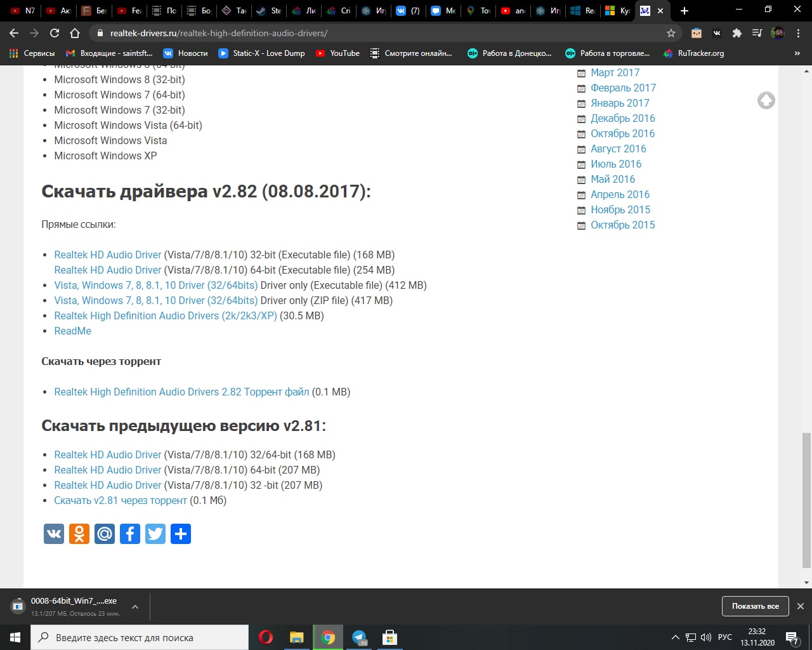Open the Chrome profile avatar
Screen dimensions: 812x650
(x=777, y=33)
